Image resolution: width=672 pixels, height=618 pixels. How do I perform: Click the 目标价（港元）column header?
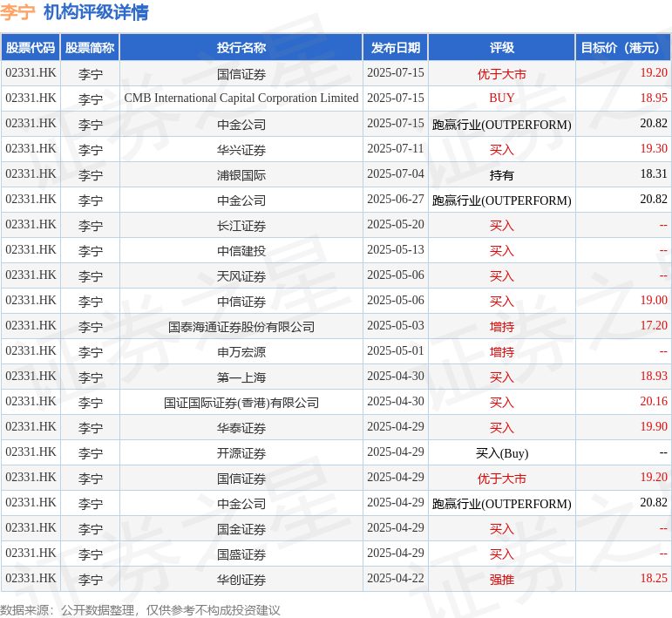[622, 48]
